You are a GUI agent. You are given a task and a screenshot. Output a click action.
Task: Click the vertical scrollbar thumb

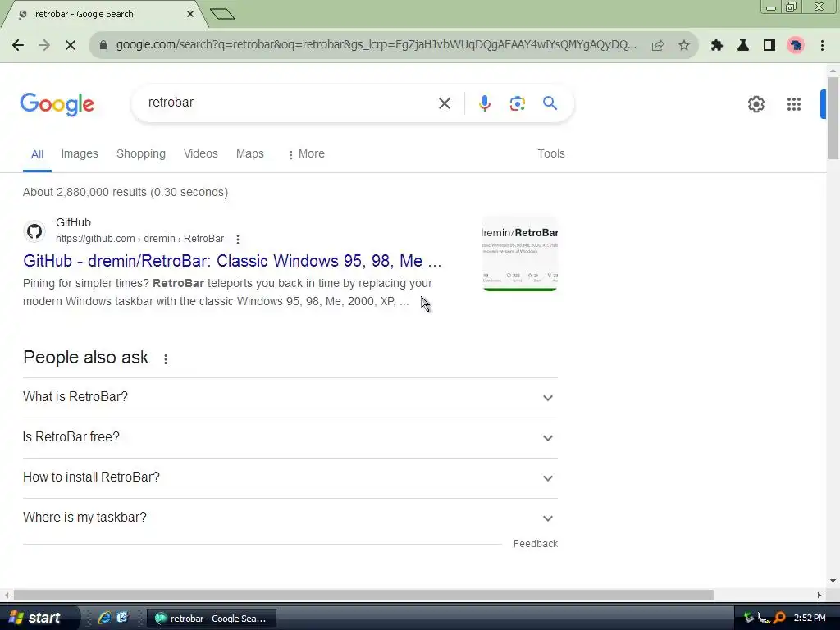click(833, 118)
